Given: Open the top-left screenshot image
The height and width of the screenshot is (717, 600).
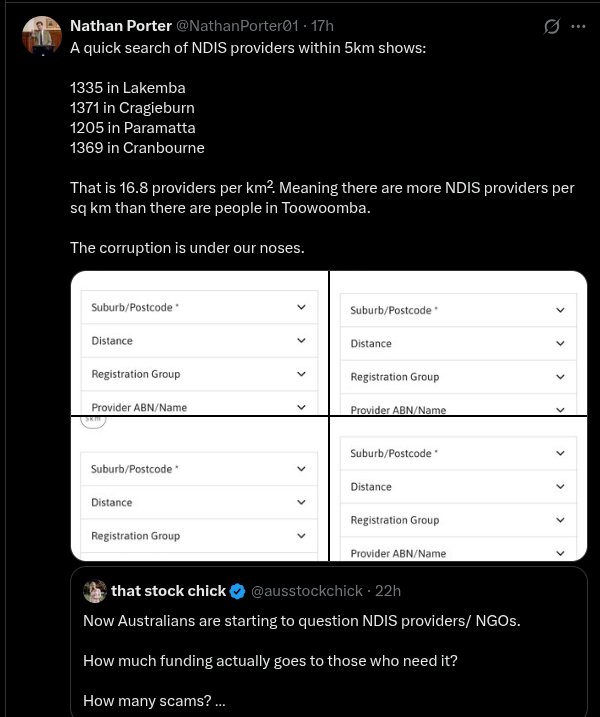Looking at the screenshot, I should click(x=199, y=342).
